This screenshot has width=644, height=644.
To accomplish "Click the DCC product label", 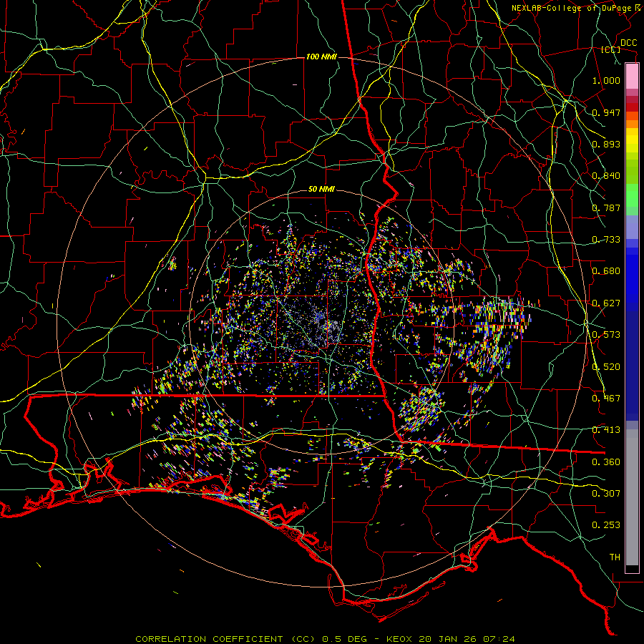I will [x=628, y=43].
